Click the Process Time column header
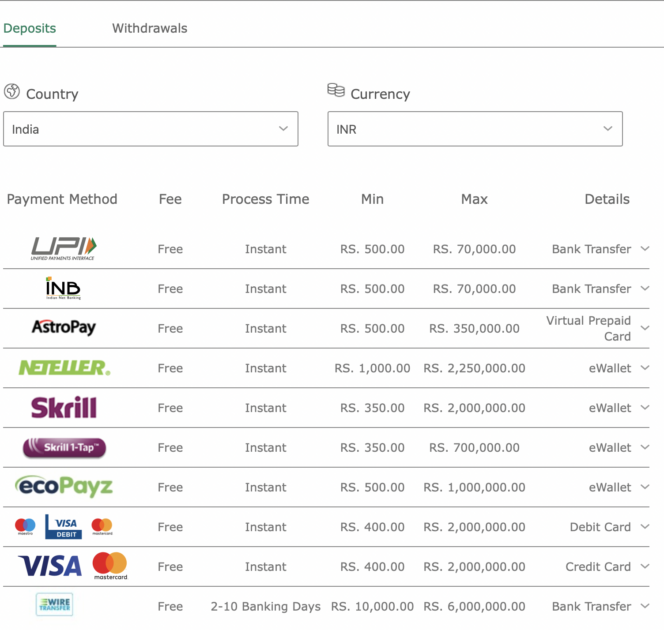The height and width of the screenshot is (630, 664). [266, 199]
